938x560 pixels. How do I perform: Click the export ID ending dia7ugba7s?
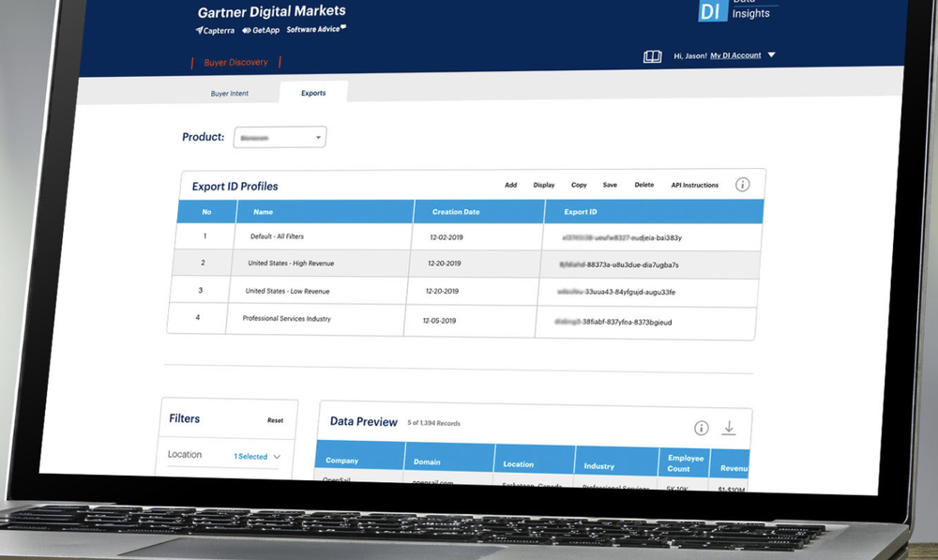[618, 265]
